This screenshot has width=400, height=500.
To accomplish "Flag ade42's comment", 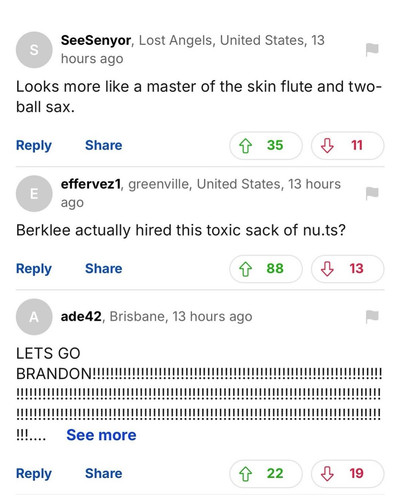I will click(x=372, y=317).
